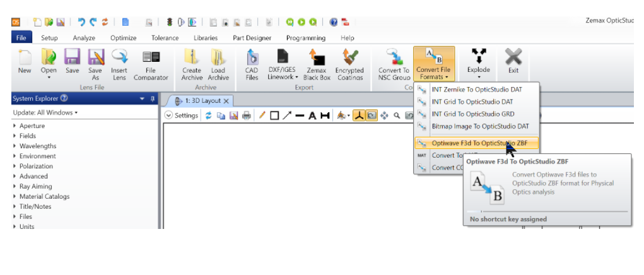Screen dimensions: 644x275
Task: Click the save icon in 3D Layout toolbar
Action: 234,116
